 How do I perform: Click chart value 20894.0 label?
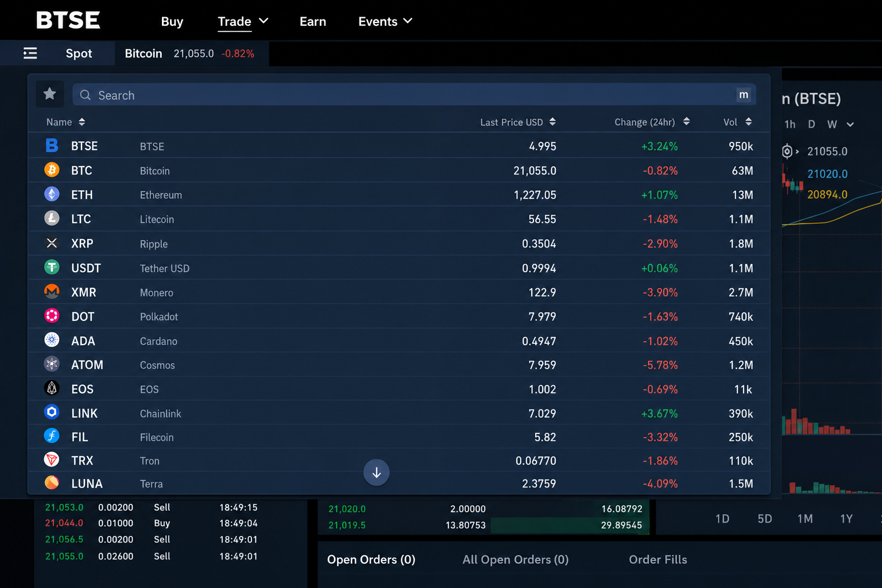[827, 195]
